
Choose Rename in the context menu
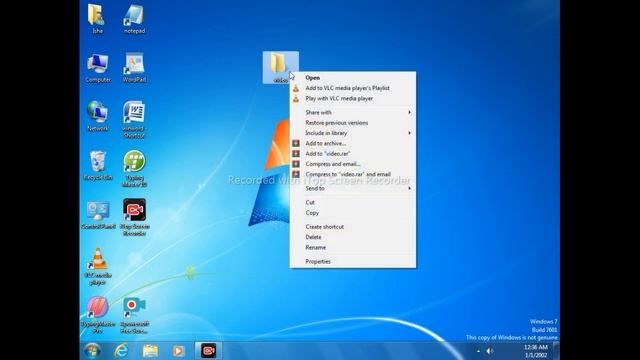pyautogui.click(x=353, y=247)
